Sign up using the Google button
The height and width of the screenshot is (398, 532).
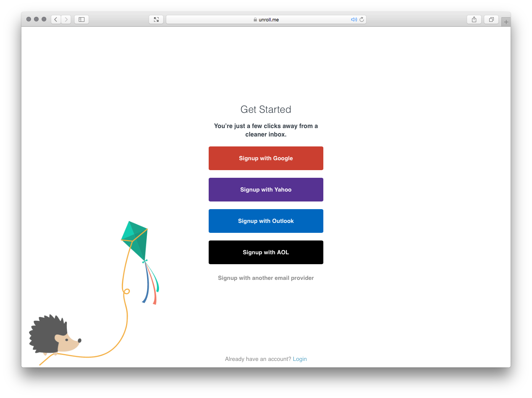point(266,158)
